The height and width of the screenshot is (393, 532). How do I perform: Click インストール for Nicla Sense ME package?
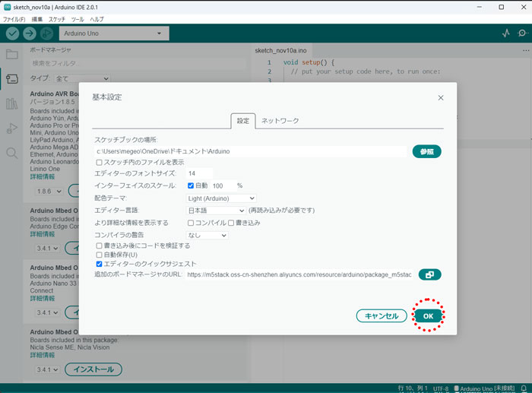tap(93, 369)
